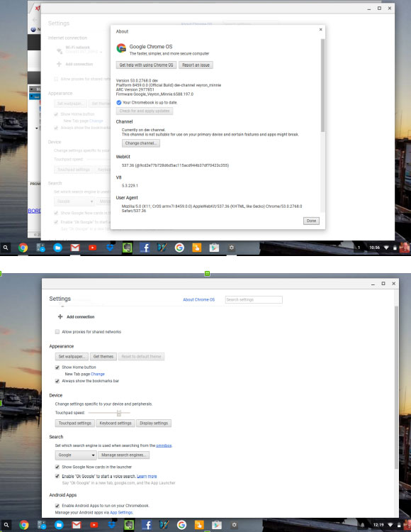This screenshot has width=411, height=532.
Task: Follow the omnibox link
Action: pyautogui.click(x=164, y=445)
